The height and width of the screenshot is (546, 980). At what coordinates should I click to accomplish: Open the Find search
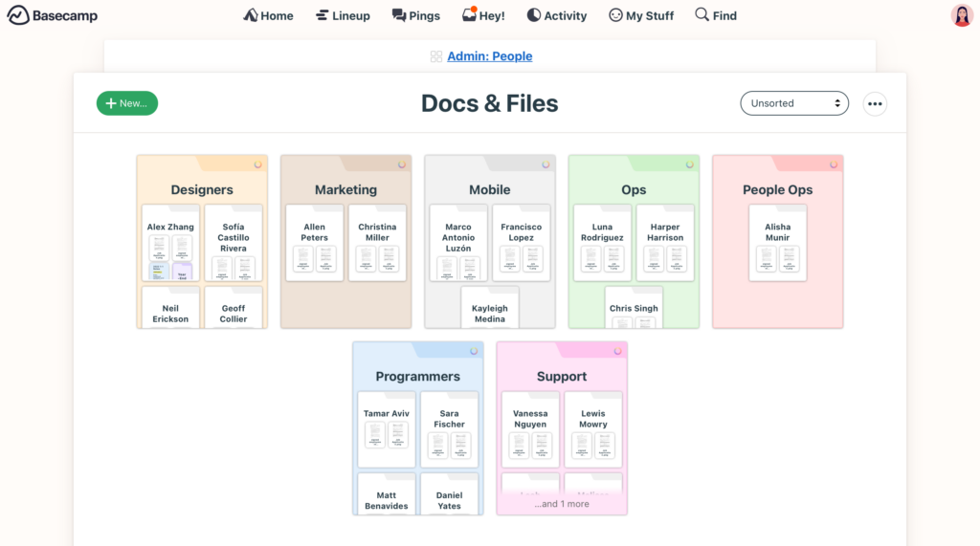click(716, 15)
